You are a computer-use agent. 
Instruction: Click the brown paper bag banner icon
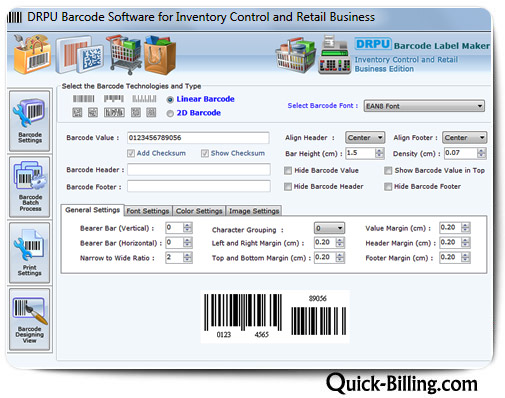[160, 55]
